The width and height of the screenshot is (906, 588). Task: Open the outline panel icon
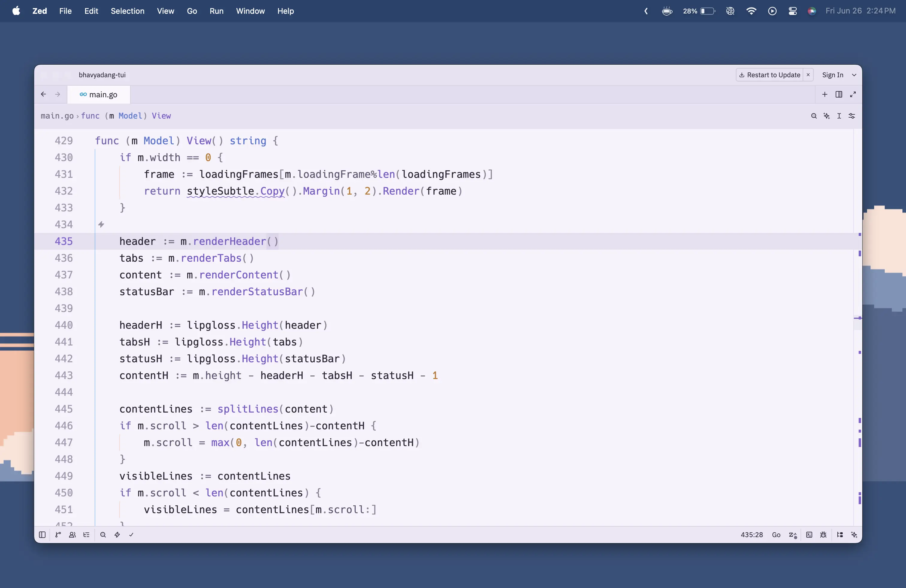click(x=86, y=535)
